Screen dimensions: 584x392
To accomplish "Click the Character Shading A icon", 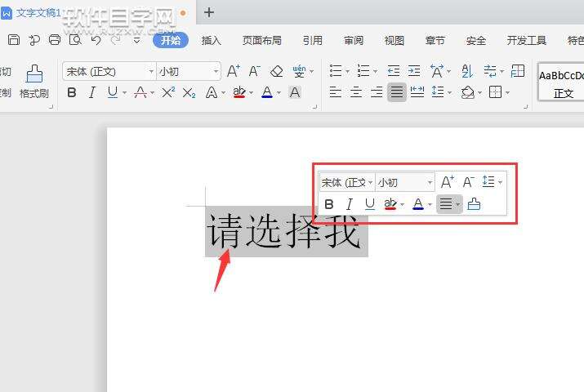I will 295,92.
